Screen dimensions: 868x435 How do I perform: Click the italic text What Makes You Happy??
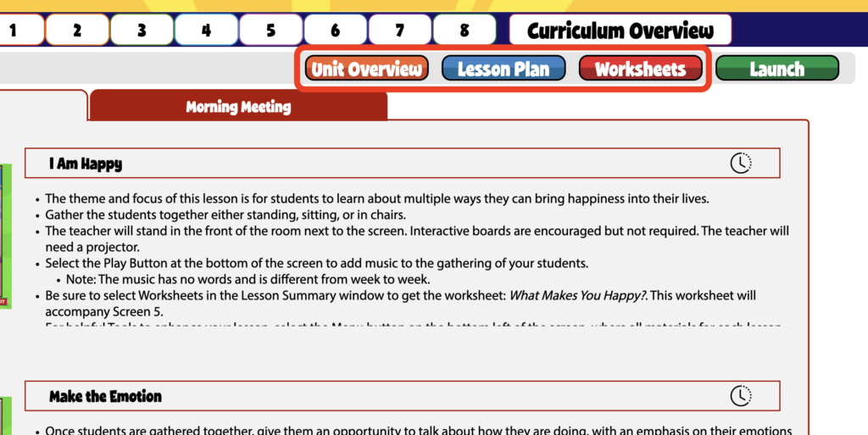tap(577, 296)
